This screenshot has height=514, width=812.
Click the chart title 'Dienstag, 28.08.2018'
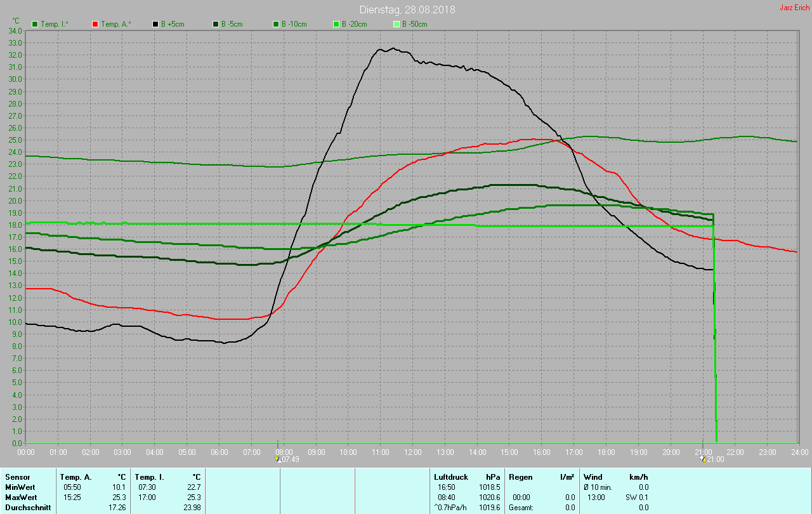point(407,10)
